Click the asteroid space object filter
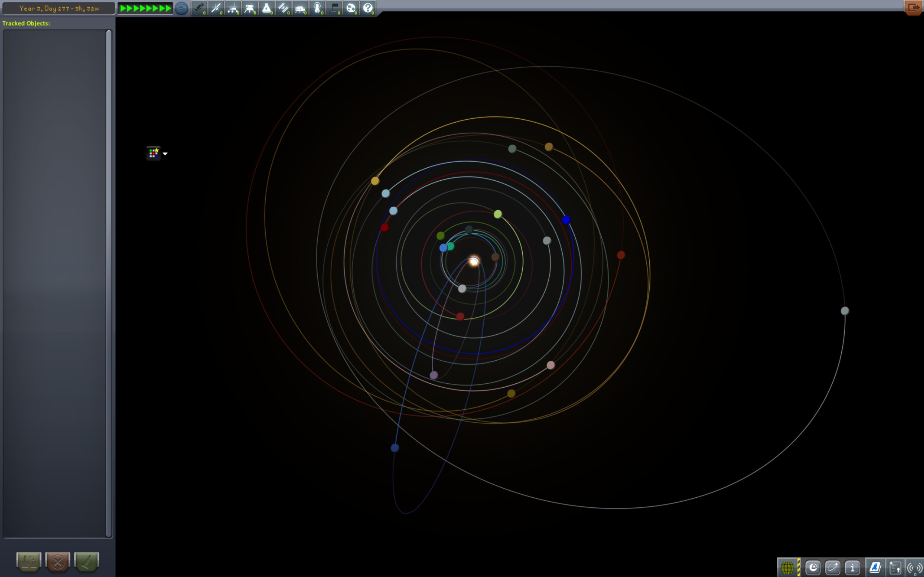The height and width of the screenshot is (577, 924). click(x=351, y=8)
